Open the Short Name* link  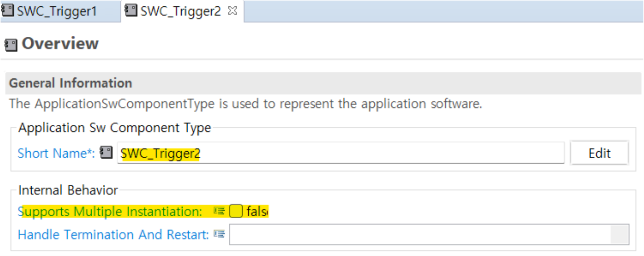[56, 153]
